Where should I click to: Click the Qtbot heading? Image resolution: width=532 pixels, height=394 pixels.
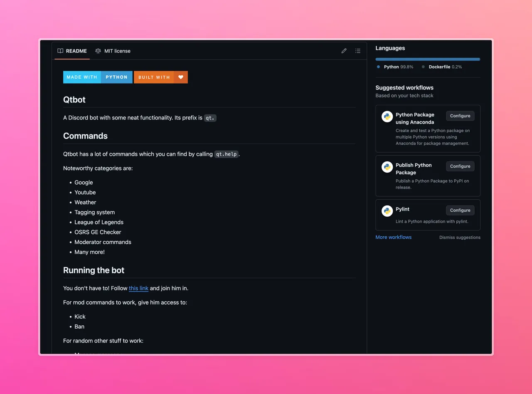74,99
